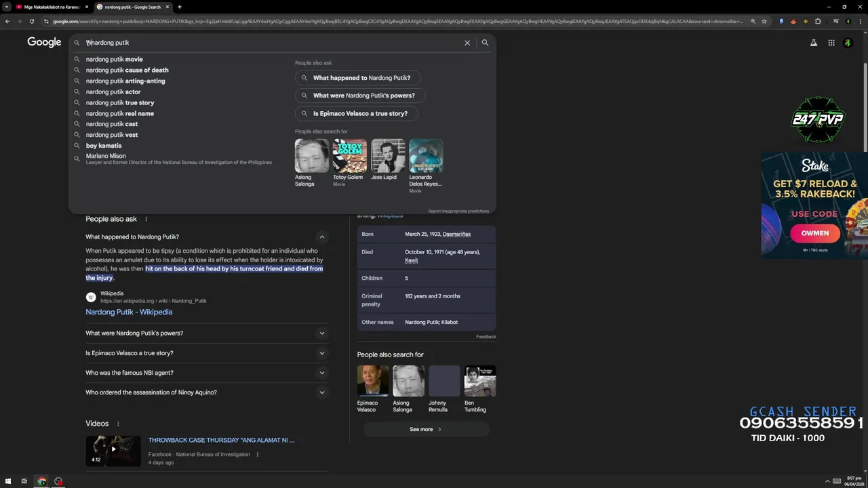Viewport: 868px width, 488px height.
Task: Go back with browser back arrow
Action: (x=7, y=21)
